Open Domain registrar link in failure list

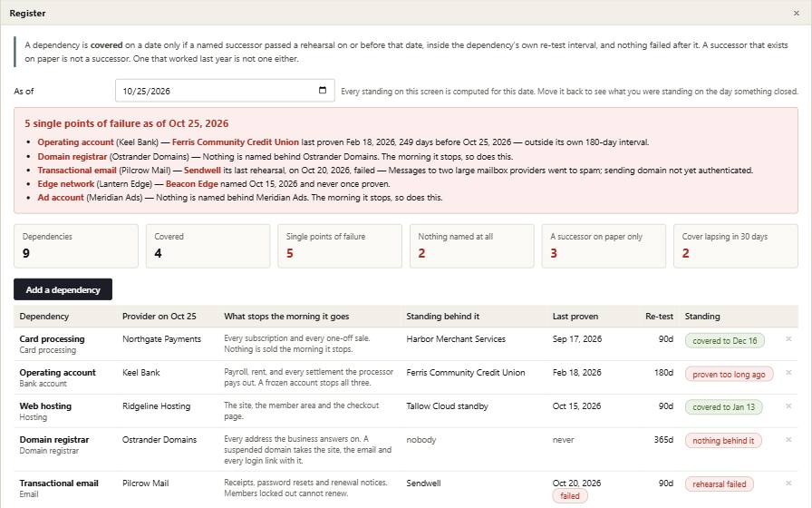click(72, 157)
